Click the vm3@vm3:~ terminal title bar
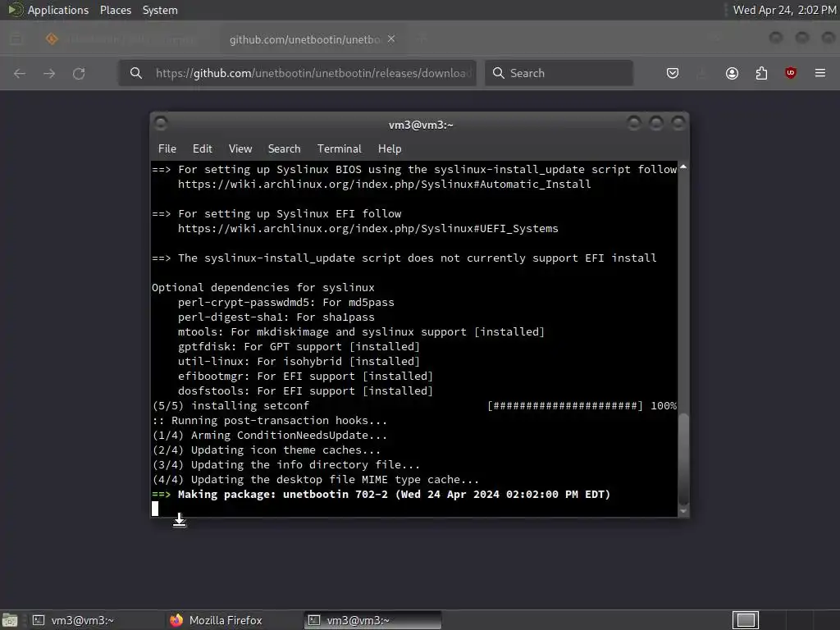 [x=421, y=125]
